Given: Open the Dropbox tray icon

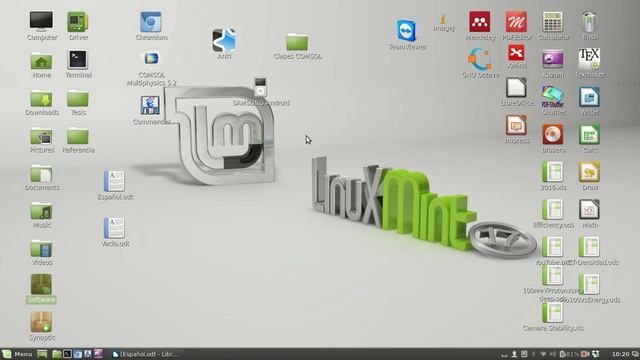Looking at the screenshot, I should click(596, 354).
